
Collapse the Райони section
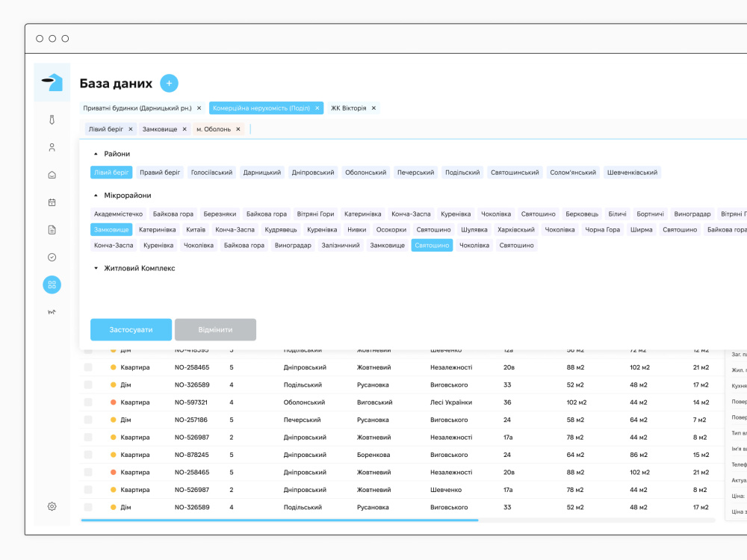96,154
